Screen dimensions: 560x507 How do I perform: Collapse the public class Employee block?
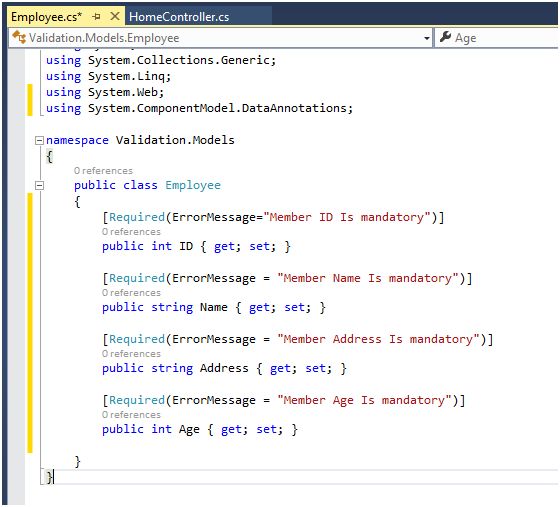[39, 185]
